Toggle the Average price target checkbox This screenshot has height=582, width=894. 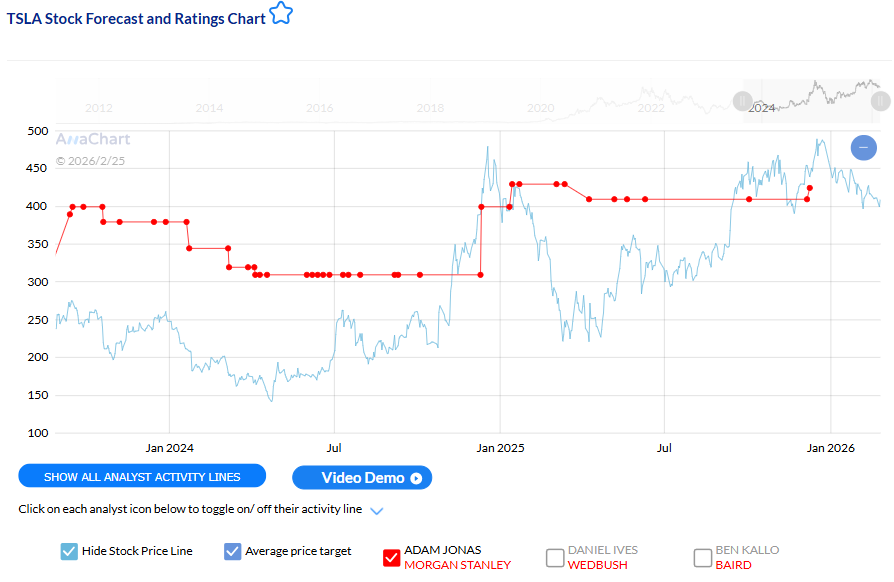tap(233, 551)
